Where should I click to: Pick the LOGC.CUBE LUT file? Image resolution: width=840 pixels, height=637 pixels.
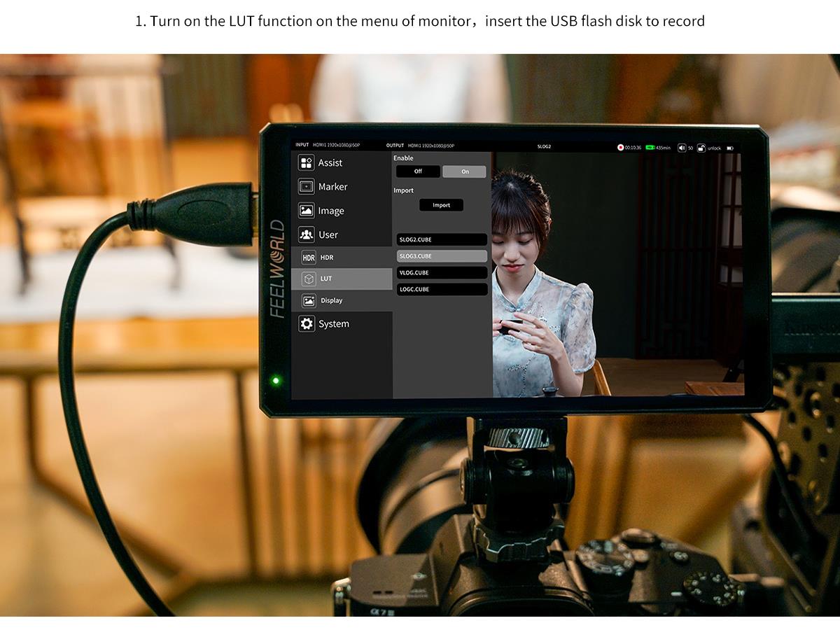click(x=442, y=289)
